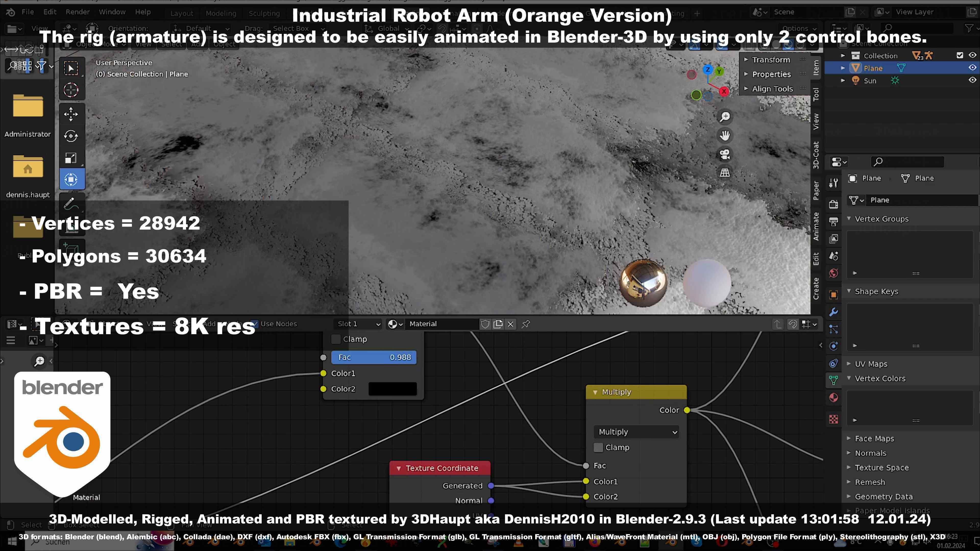980x551 pixels.
Task: Click the properties editor search field
Action: tap(907, 162)
